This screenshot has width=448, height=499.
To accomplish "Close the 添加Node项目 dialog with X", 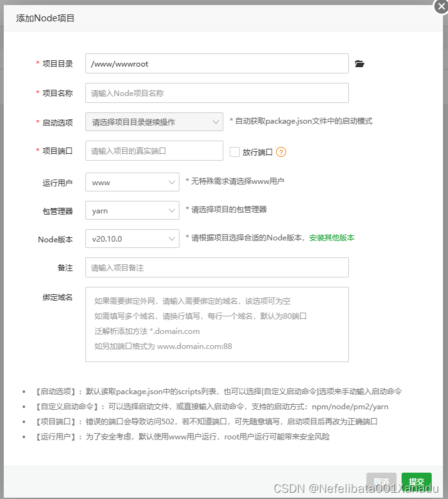I will (441, 6).
